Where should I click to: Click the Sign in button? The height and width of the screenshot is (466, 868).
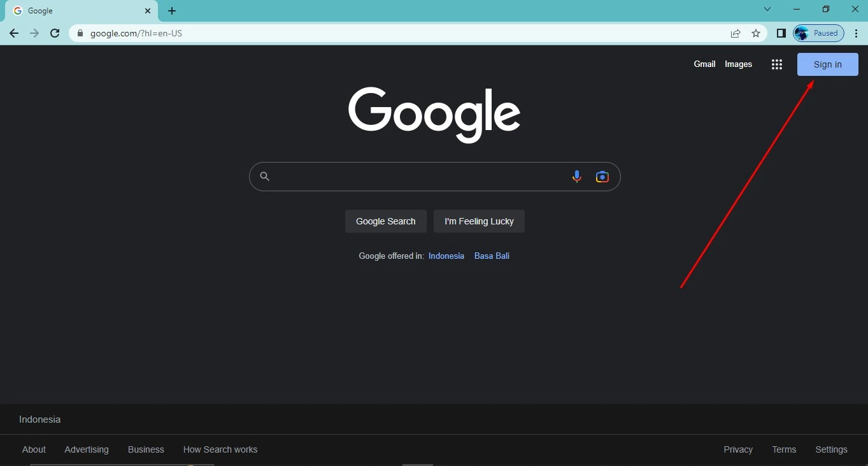coord(828,64)
